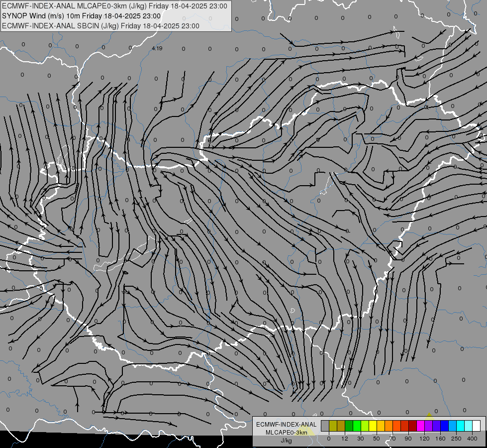Click the bright green legend swatch

[x=357, y=426]
